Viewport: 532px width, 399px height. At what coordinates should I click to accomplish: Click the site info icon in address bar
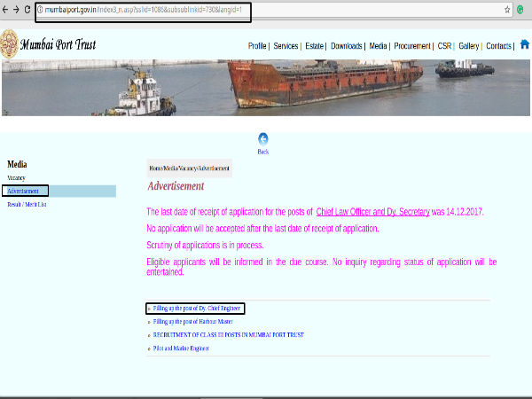[x=40, y=10]
